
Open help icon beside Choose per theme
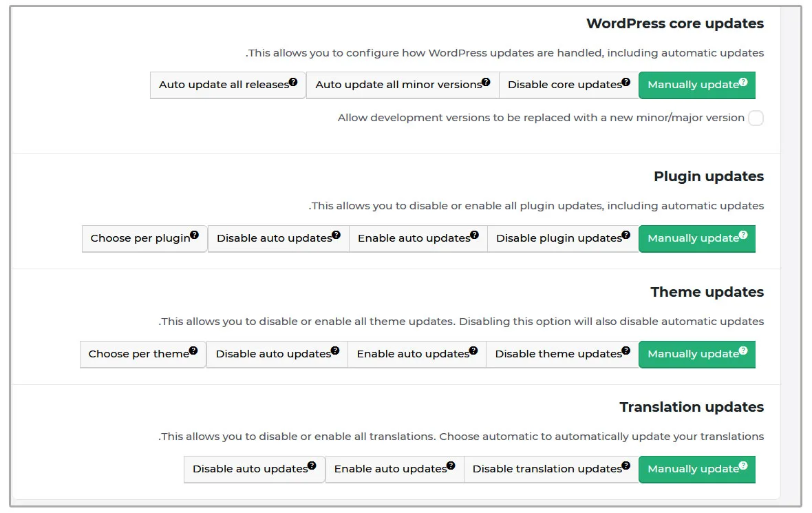pos(193,350)
